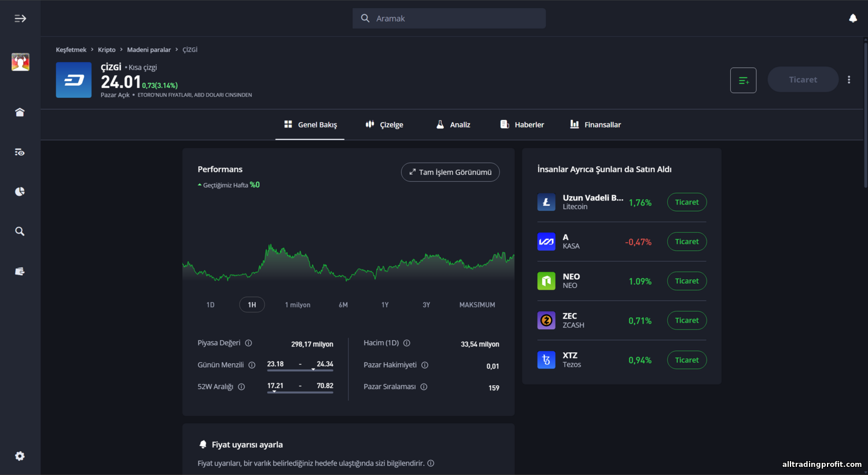
Task: Open the wallet icon in sidebar
Action: 20,271
